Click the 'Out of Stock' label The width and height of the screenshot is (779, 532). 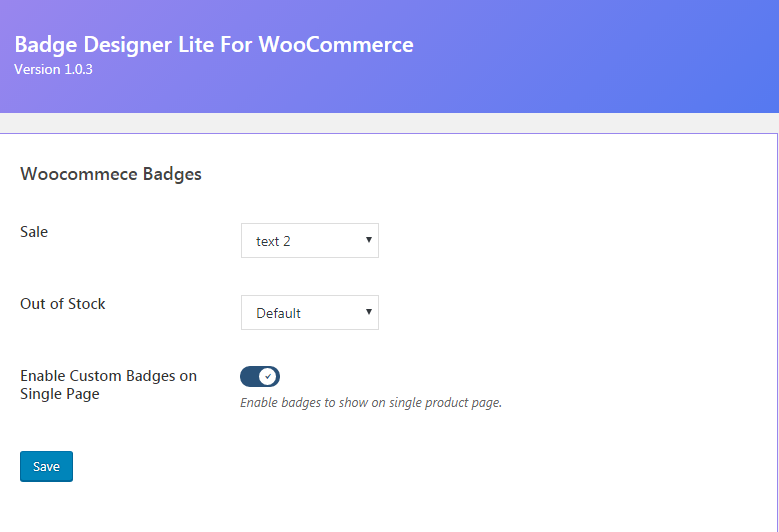[x=63, y=304]
